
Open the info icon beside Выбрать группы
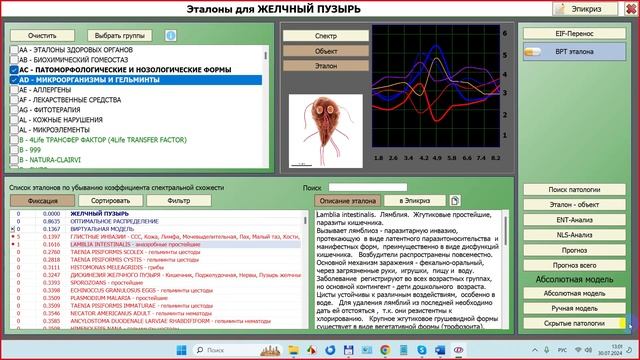point(171,36)
